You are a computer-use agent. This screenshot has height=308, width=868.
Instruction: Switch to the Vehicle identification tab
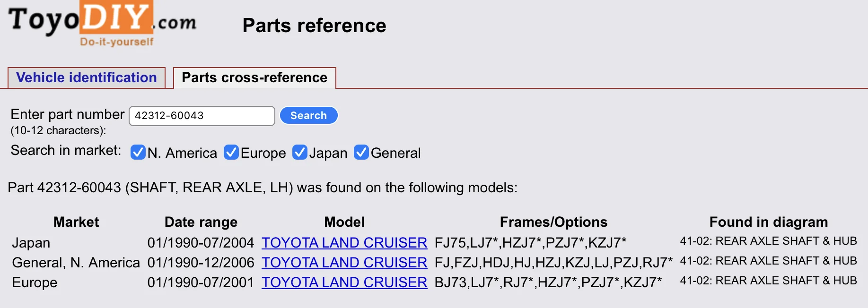click(x=87, y=77)
